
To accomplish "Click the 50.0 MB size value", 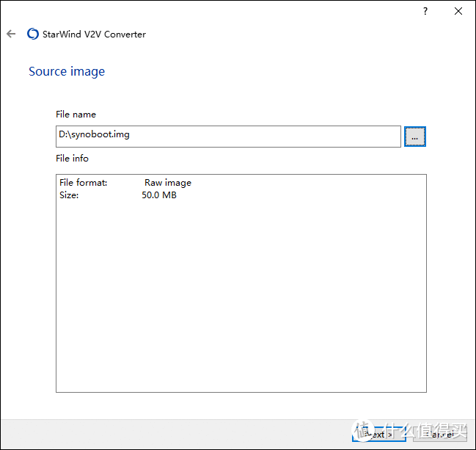I will [x=158, y=195].
